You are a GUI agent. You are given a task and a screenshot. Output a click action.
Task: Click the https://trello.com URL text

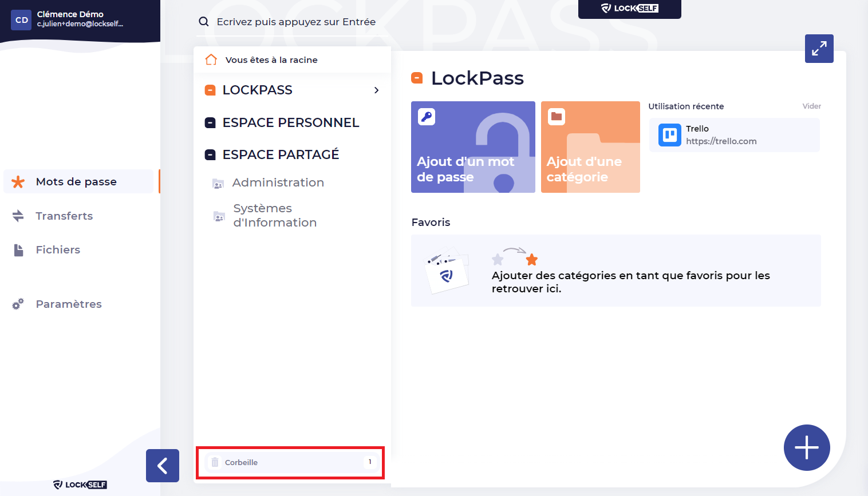[x=721, y=141]
